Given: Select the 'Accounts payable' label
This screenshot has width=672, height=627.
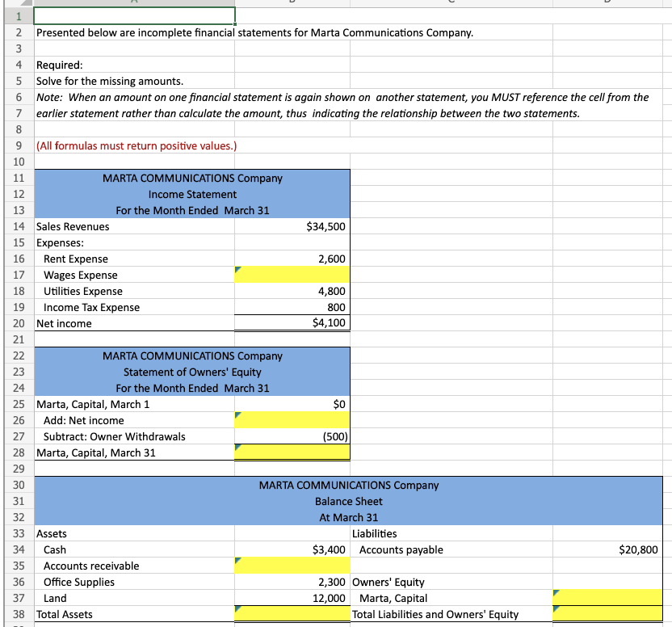Looking at the screenshot, I should 401,549.
